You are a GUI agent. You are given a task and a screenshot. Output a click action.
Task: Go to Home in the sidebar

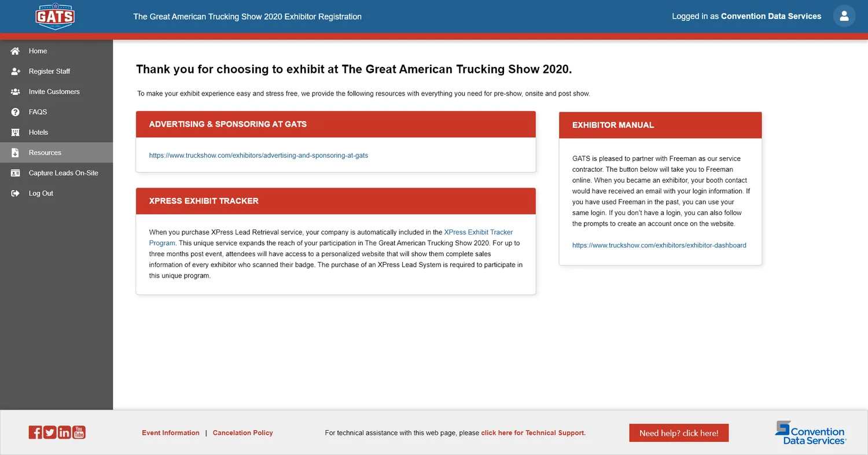[56, 51]
